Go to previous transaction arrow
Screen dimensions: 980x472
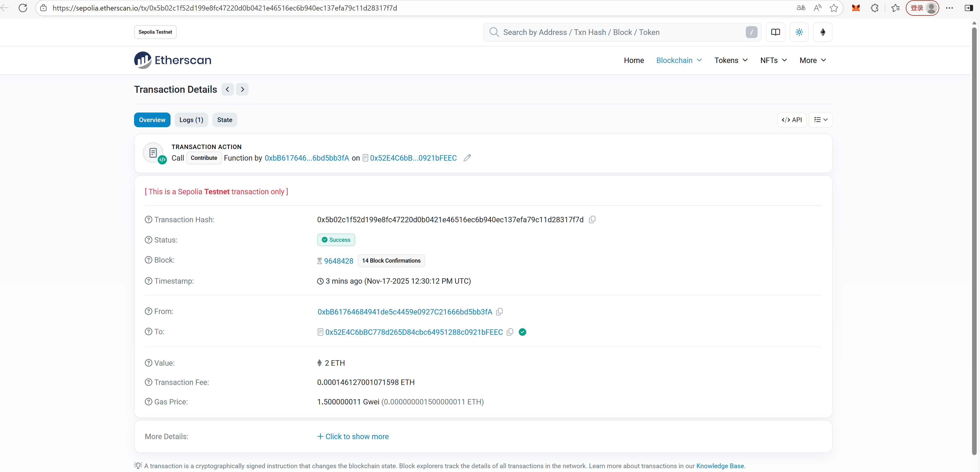click(x=228, y=89)
